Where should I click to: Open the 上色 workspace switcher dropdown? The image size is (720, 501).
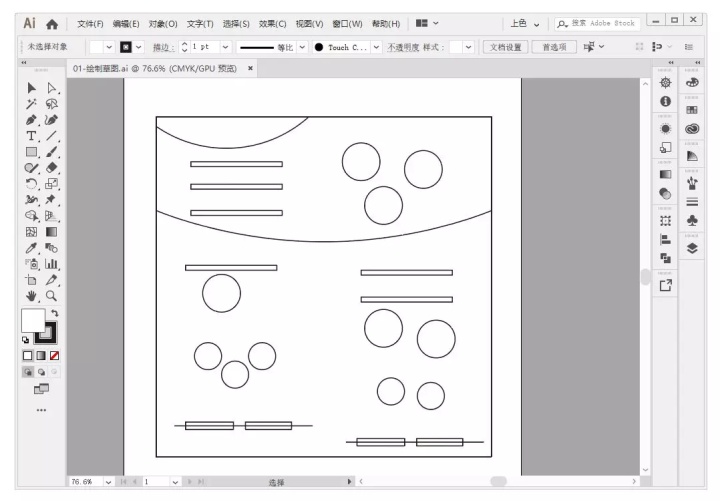tap(536, 24)
